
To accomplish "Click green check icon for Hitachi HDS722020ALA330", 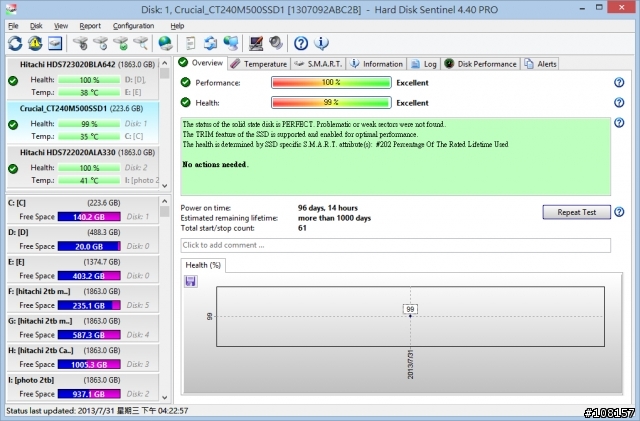I will pos(13,169).
